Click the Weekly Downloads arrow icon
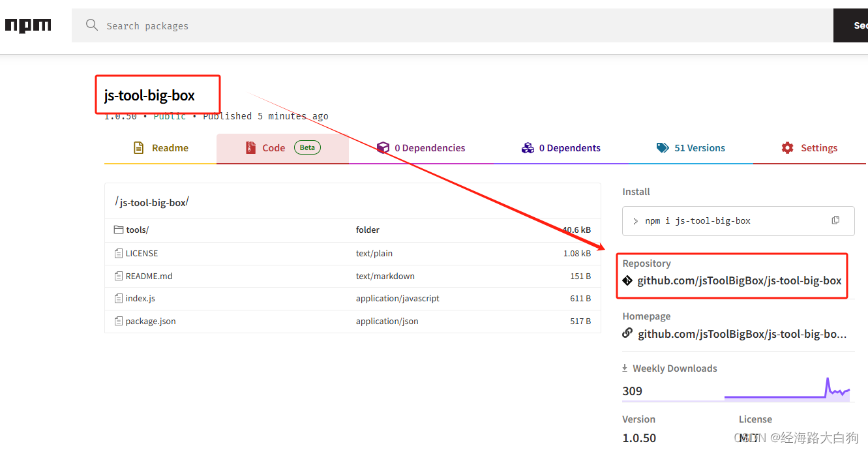 point(625,368)
